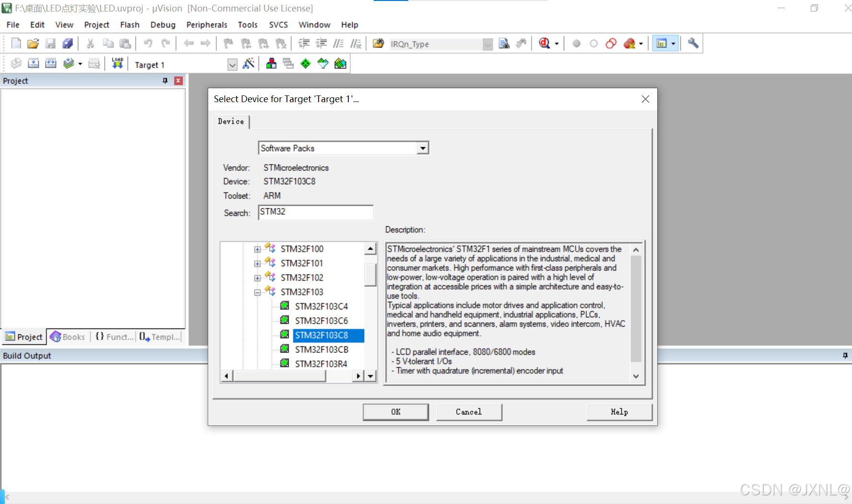Open Pack Installer icon
Image resolution: width=852 pixels, height=504 pixels.
click(340, 63)
